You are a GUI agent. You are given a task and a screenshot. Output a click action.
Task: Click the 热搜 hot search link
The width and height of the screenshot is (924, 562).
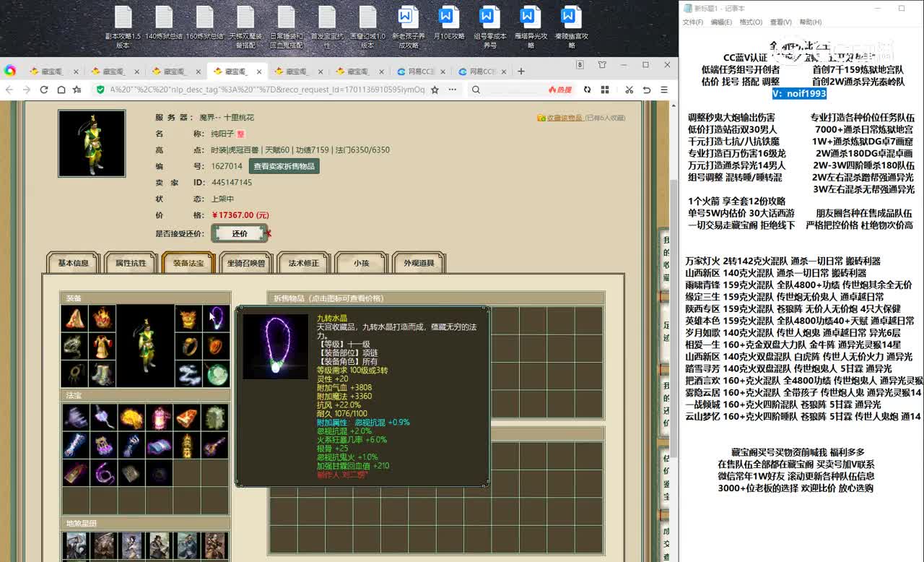tap(560, 90)
